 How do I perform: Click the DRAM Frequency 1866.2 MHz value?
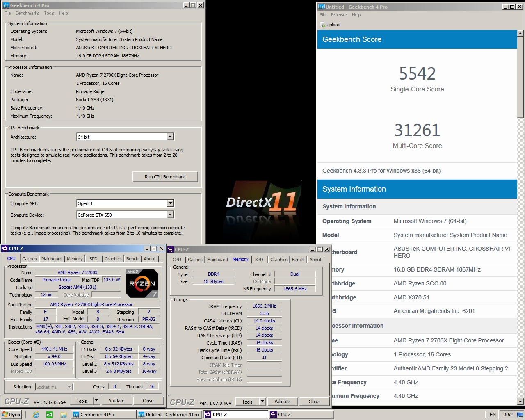[264, 306]
